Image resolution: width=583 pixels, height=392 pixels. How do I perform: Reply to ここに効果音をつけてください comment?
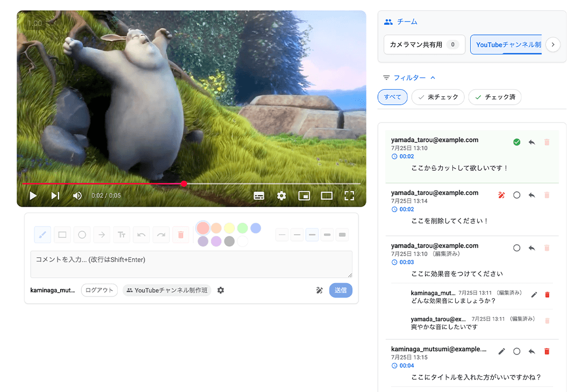(532, 248)
